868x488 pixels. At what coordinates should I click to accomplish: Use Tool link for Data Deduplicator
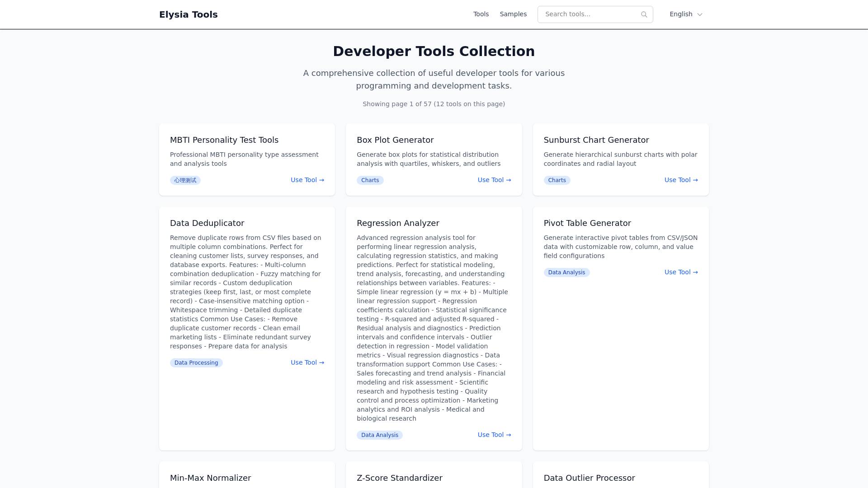click(307, 362)
